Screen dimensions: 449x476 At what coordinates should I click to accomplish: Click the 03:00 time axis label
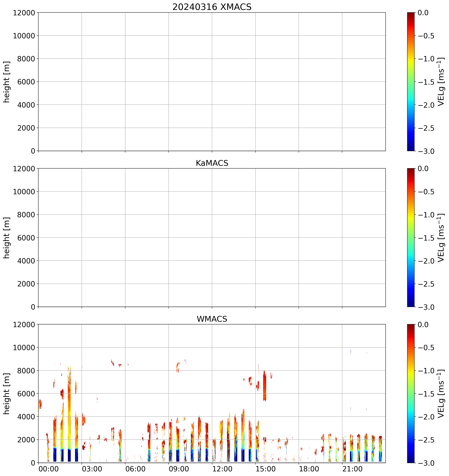(92, 469)
